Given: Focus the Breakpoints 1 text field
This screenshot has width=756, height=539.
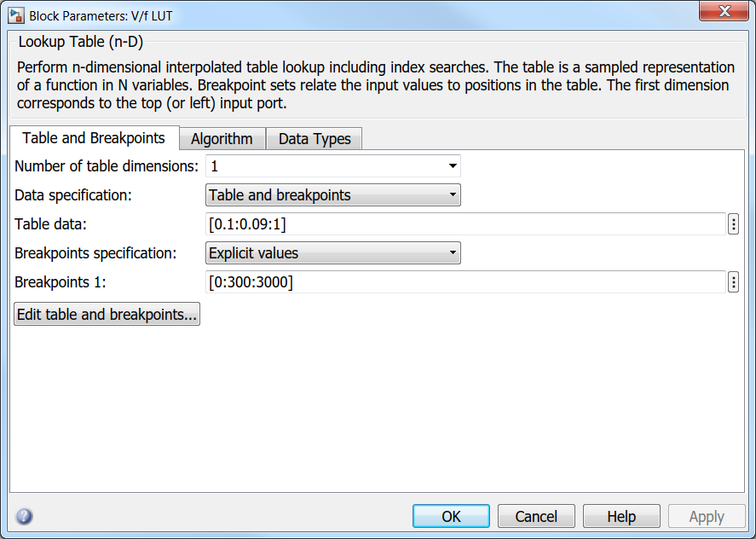Looking at the screenshot, I should click(x=465, y=282).
